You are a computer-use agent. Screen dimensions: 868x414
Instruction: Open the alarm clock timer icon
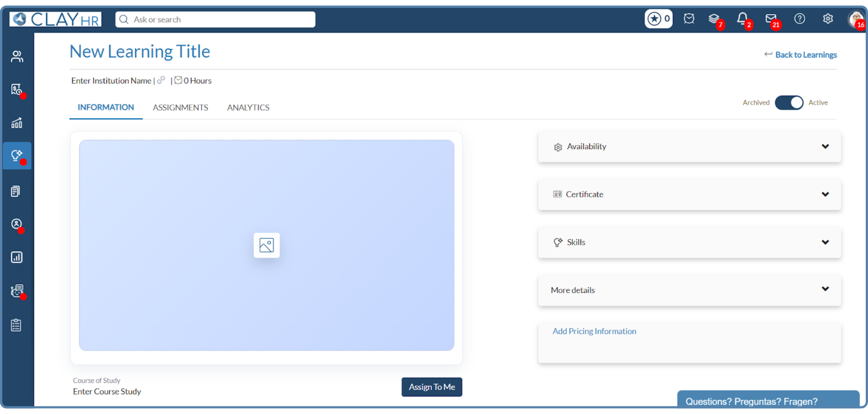click(689, 19)
